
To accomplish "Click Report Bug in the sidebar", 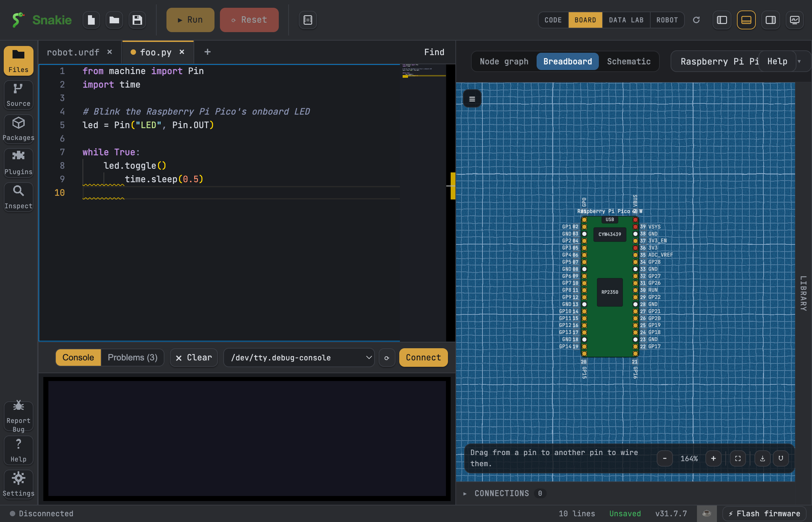I will point(18,416).
